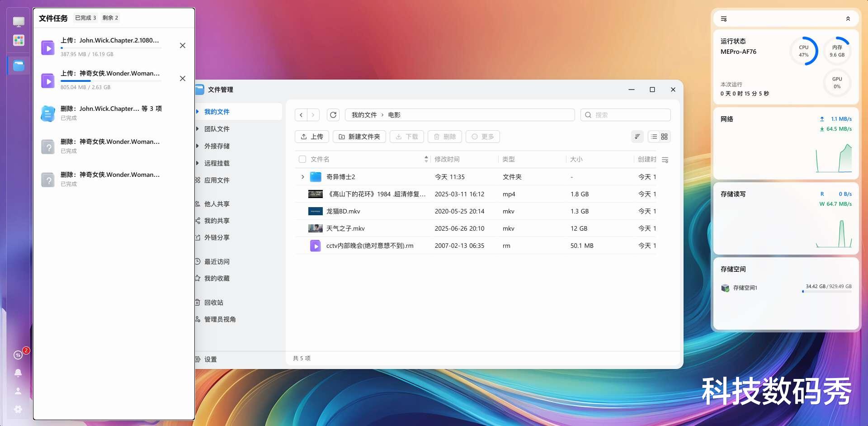The width and height of the screenshot is (868, 426).
Task: Click thumbnail of 龙猫BD.mkv
Action: (x=316, y=211)
